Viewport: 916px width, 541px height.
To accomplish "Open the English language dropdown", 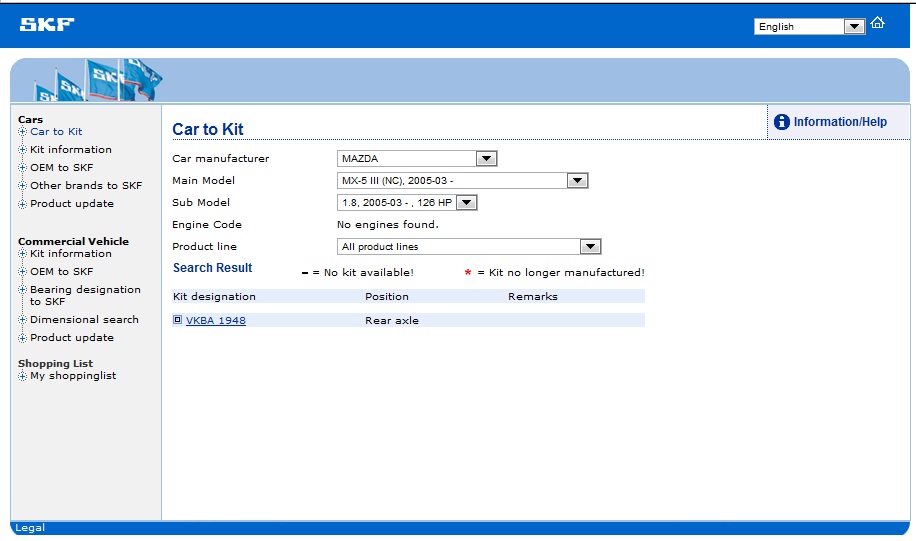I will (x=810, y=26).
